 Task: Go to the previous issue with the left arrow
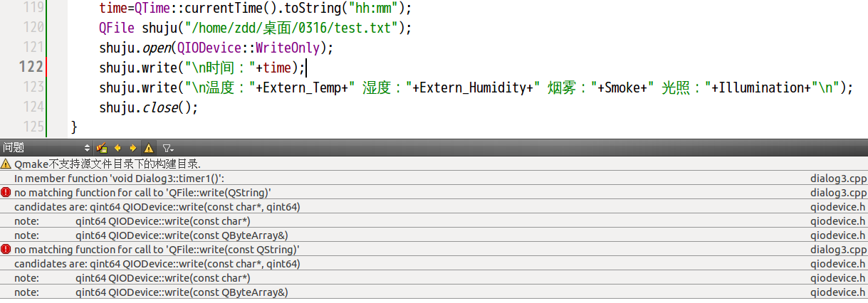117,148
